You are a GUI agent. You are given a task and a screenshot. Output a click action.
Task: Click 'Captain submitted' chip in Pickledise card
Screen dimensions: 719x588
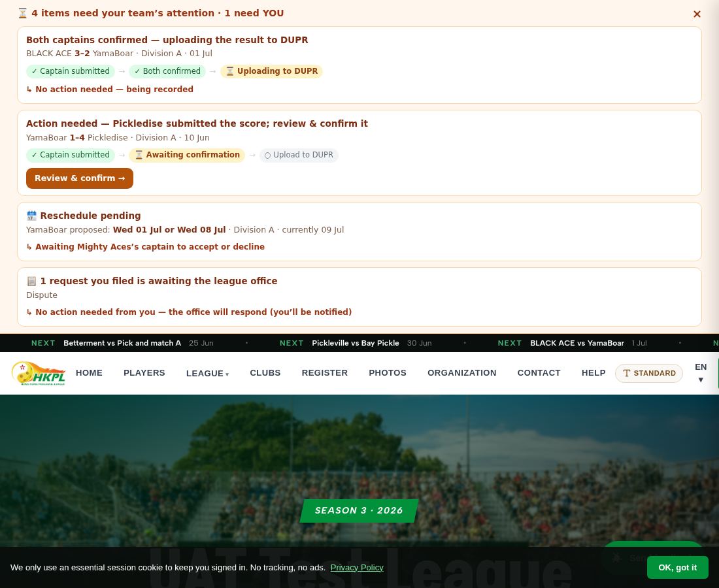[70, 155]
